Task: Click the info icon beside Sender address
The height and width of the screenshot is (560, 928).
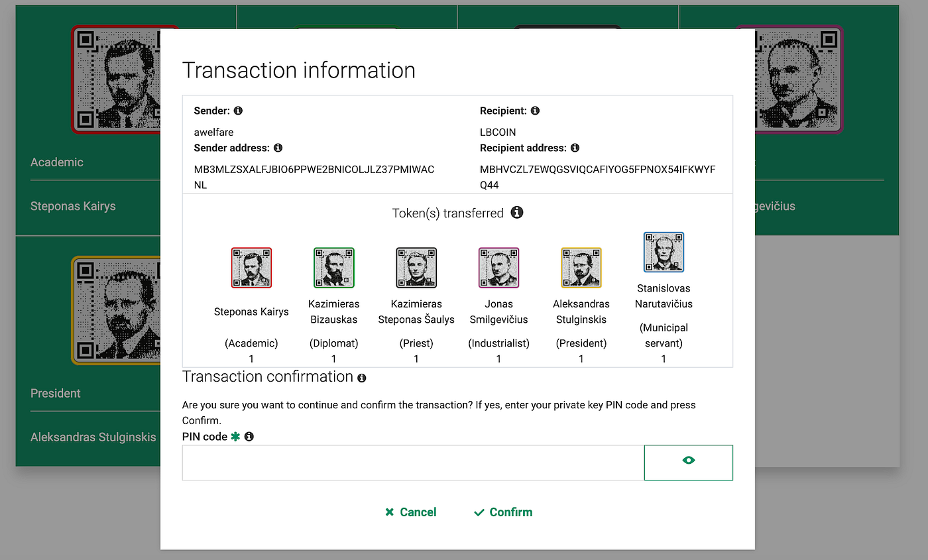Action: click(x=278, y=148)
